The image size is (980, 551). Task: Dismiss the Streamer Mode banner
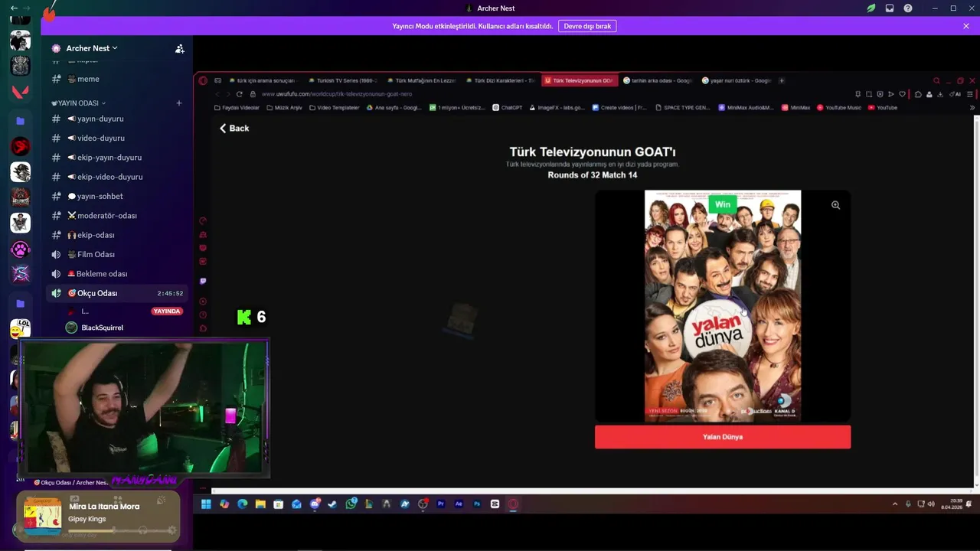click(x=966, y=26)
